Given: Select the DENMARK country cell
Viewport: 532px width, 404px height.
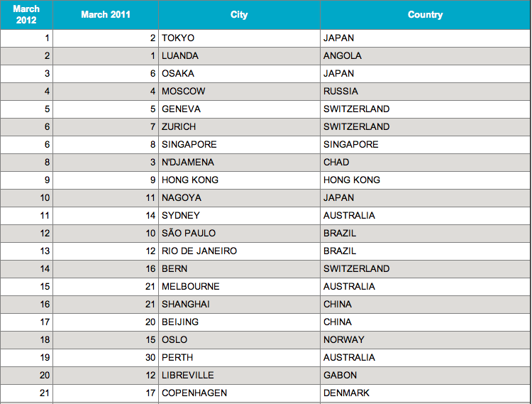Looking at the screenshot, I should click(425, 393).
